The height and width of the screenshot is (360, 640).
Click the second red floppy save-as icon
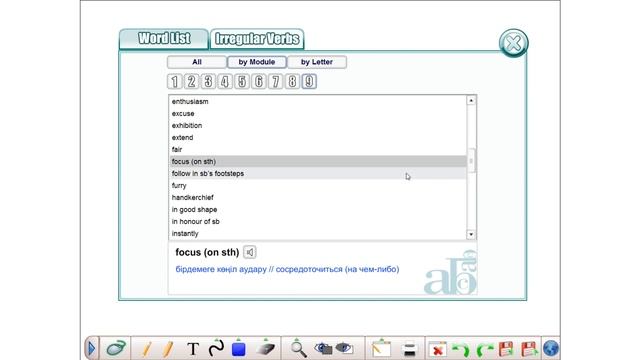(x=529, y=349)
